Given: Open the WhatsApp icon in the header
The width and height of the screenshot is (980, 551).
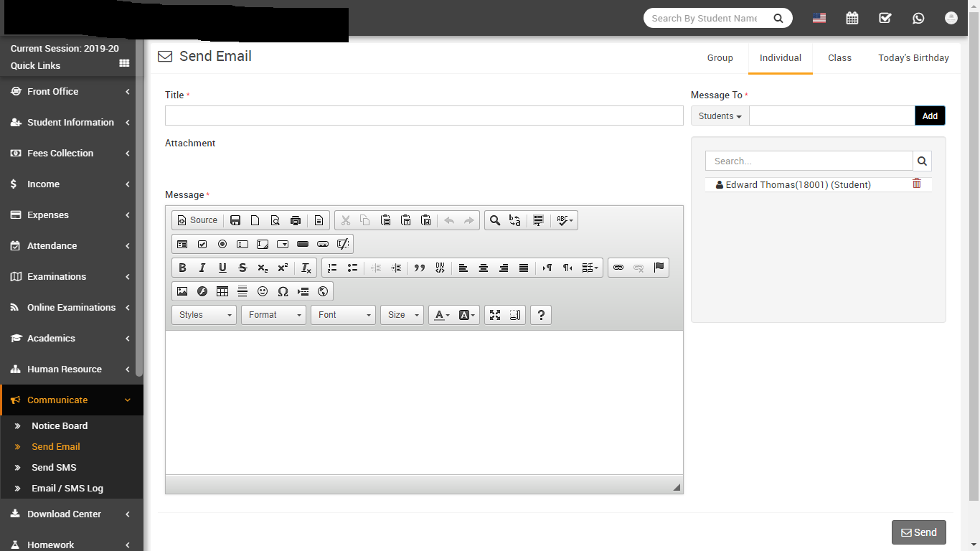Looking at the screenshot, I should (918, 19).
